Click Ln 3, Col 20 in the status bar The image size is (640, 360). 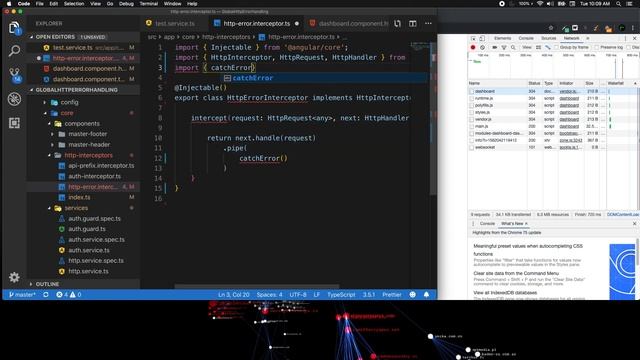coord(233,294)
